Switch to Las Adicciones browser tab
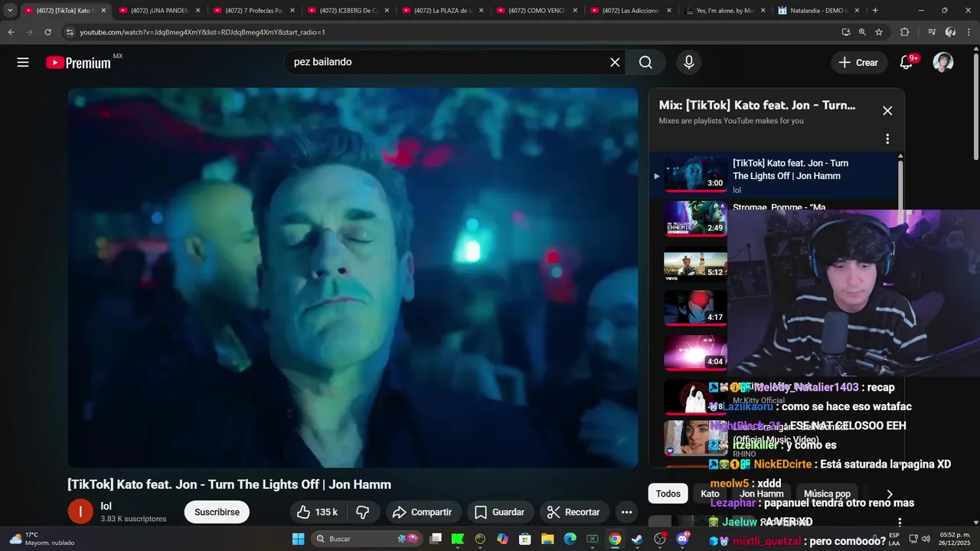Screen dimensions: 980x551 click(630, 11)
